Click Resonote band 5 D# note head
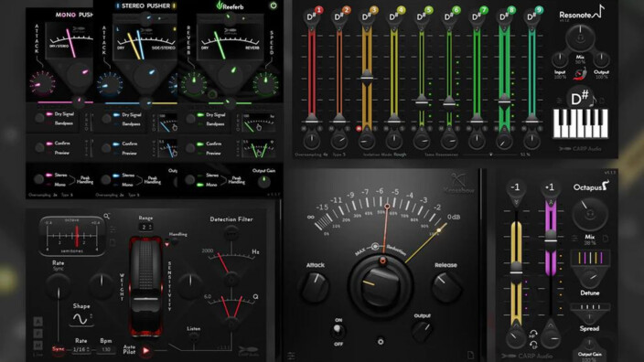This screenshot has width=644, height=362. (422, 16)
